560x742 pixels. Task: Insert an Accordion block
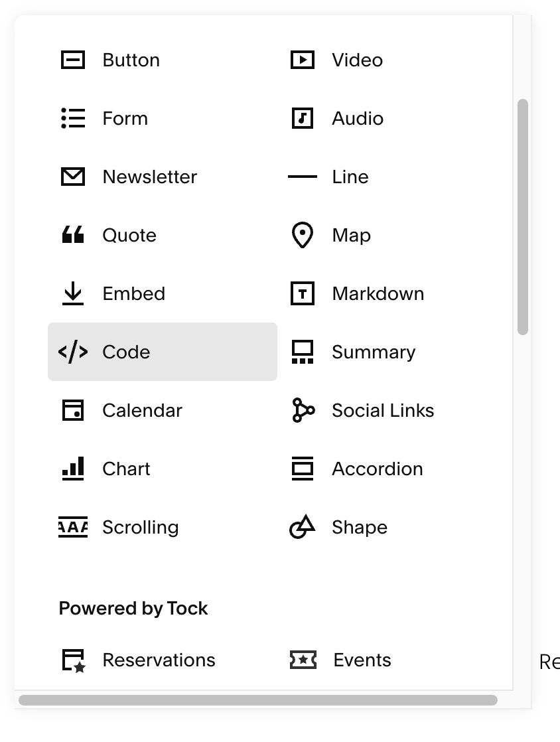point(302,469)
